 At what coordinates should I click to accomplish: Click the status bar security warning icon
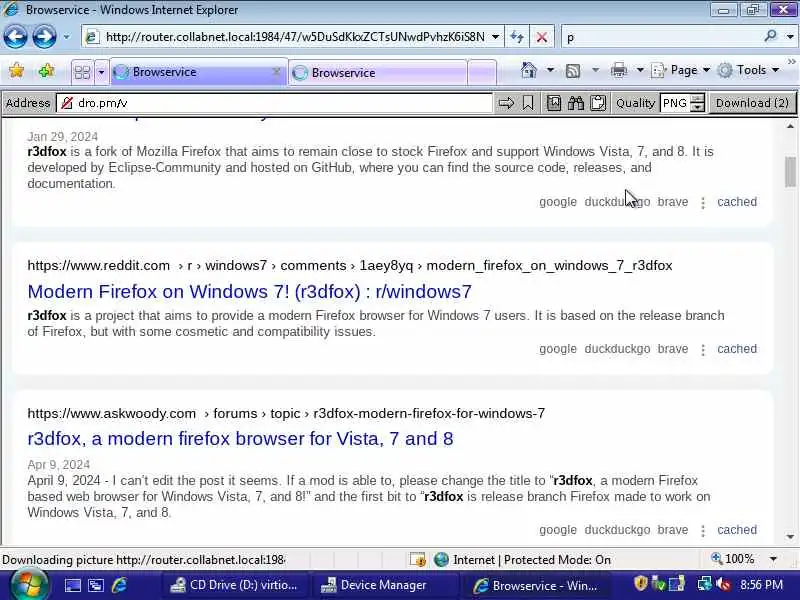(x=417, y=560)
